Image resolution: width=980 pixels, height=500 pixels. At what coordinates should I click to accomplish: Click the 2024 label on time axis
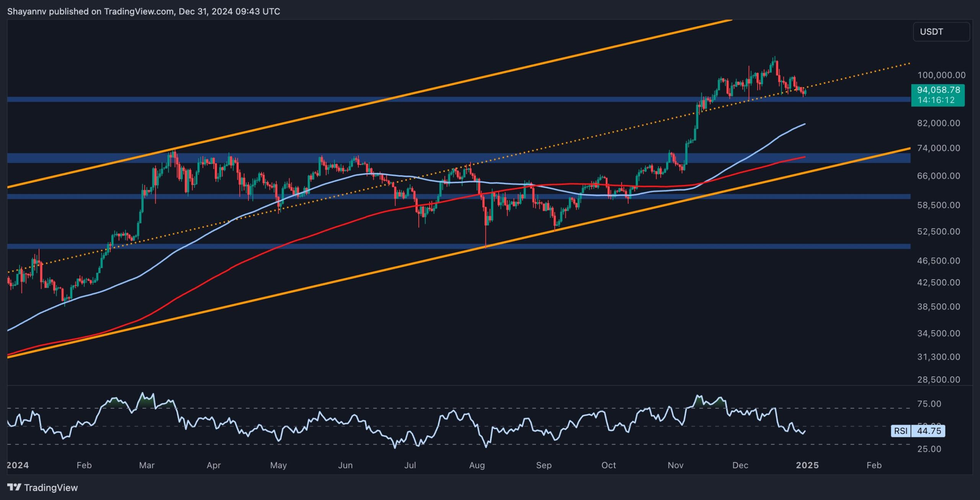[x=18, y=465]
